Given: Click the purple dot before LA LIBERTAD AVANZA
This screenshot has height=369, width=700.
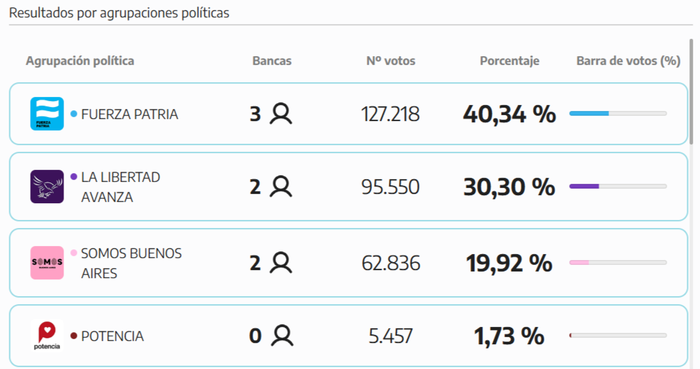Looking at the screenshot, I should [74, 177].
